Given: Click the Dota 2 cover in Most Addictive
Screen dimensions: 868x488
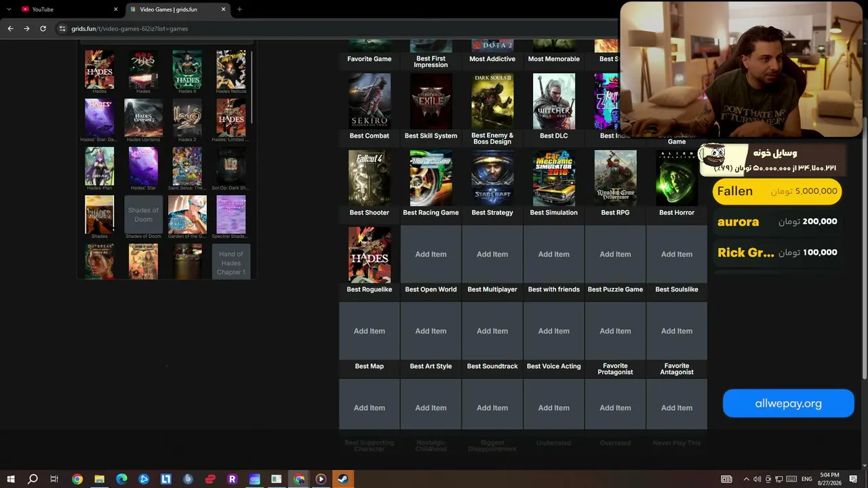Looking at the screenshot, I should (492, 45).
